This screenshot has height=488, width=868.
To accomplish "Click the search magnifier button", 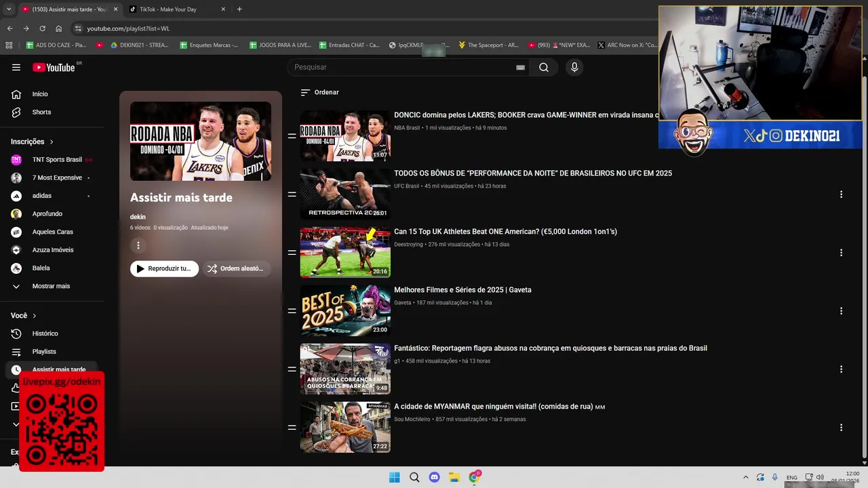I will click(x=544, y=67).
